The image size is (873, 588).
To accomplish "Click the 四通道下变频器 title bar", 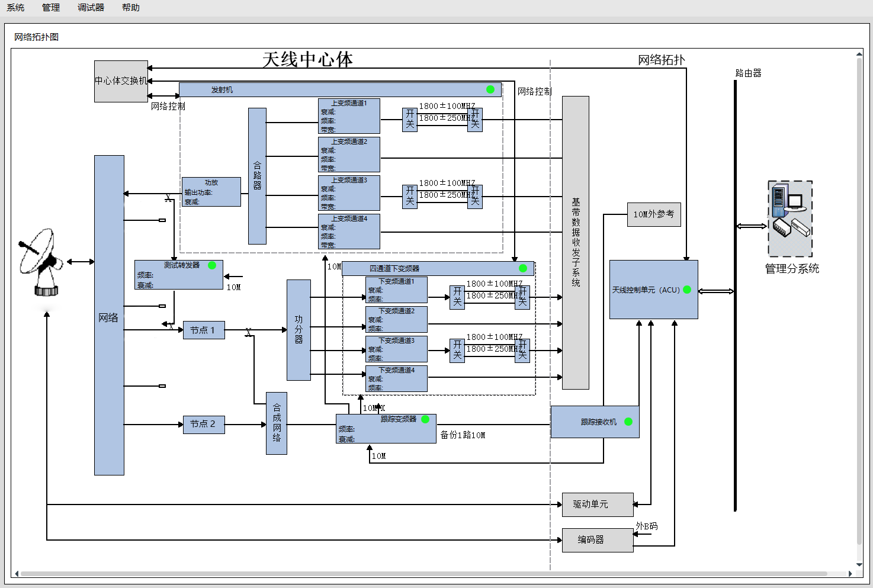I will pos(438,268).
